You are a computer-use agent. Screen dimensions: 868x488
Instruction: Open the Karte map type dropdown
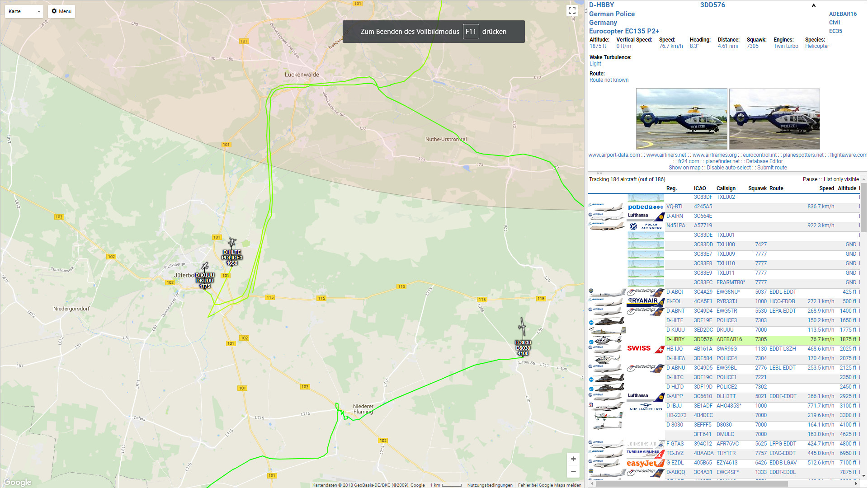pyautogui.click(x=24, y=11)
